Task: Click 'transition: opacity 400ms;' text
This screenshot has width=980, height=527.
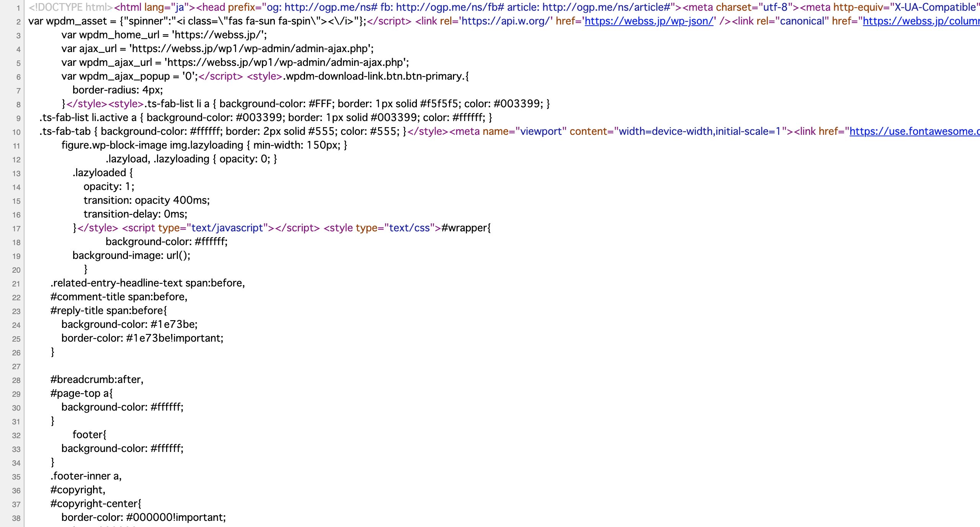Action: point(147,200)
